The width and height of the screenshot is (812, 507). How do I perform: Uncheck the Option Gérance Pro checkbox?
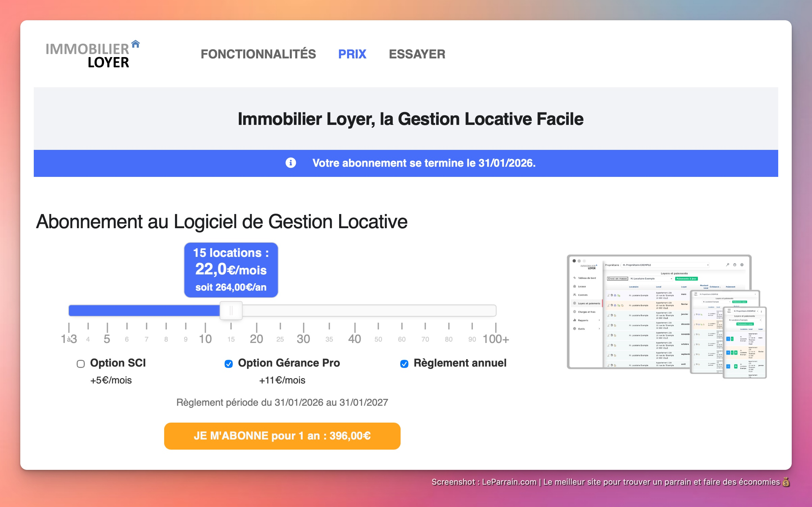[x=229, y=364]
